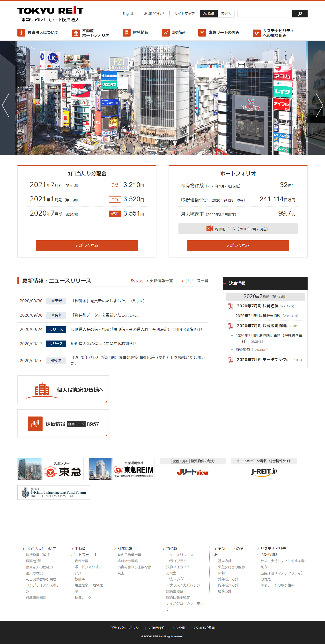Open footer link プライバシーポリシー
The height and width of the screenshot is (644, 325).
126,628
